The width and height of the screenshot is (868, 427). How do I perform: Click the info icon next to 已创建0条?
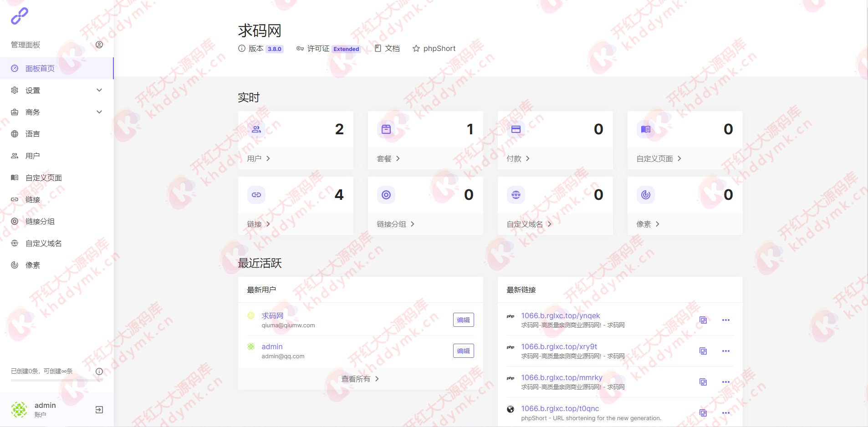pos(99,371)
